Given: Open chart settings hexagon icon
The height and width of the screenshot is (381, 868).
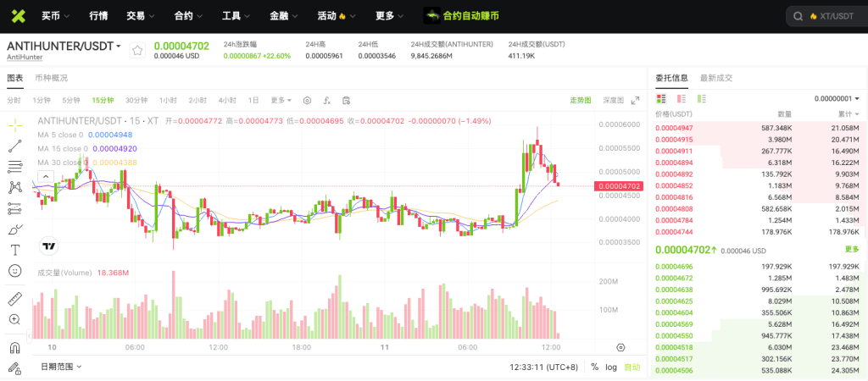Looking at the screenshot, I should pos(307,100).
